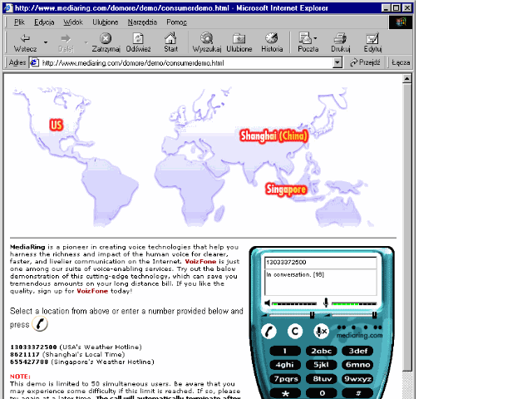This screenshot has height=399, width=532.
Task: Select the US location on the map
Action: tap(57, 125)
